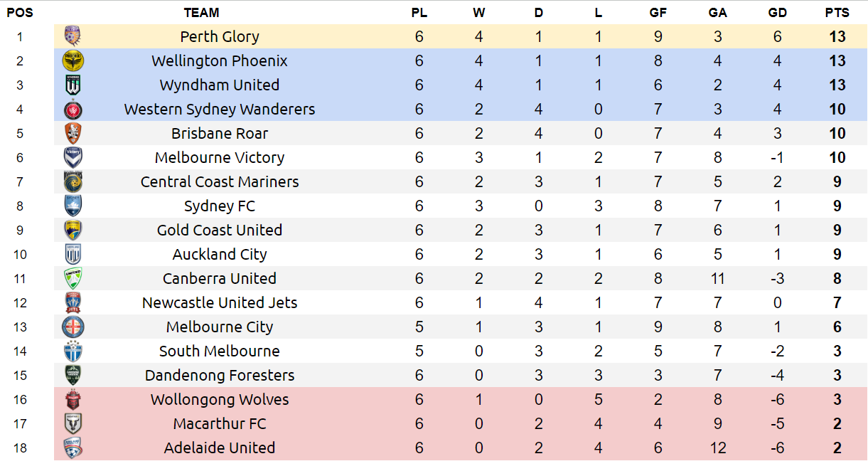Open the Brisbane Roar orange crest

(73, 133)
